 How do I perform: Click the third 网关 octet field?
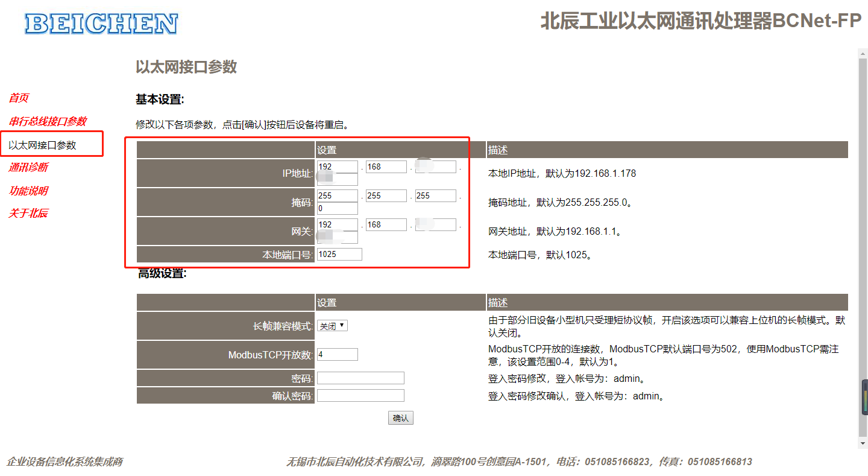435,224
